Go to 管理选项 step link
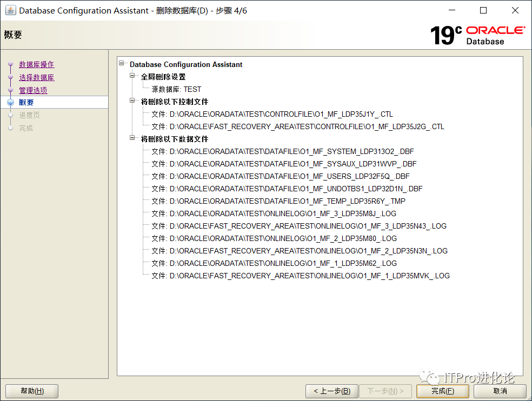The width and height of the screenshot is (532, 401). click(34, 90)
